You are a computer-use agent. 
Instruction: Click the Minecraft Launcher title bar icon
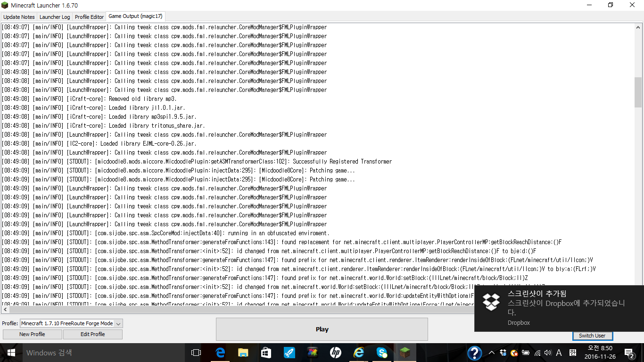coord(5,5)
